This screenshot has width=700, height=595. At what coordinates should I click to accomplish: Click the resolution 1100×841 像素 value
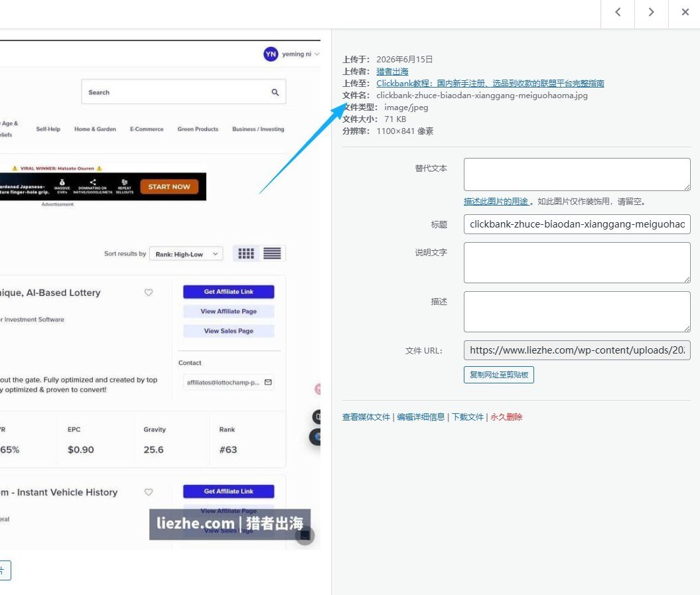click(405, 131)
